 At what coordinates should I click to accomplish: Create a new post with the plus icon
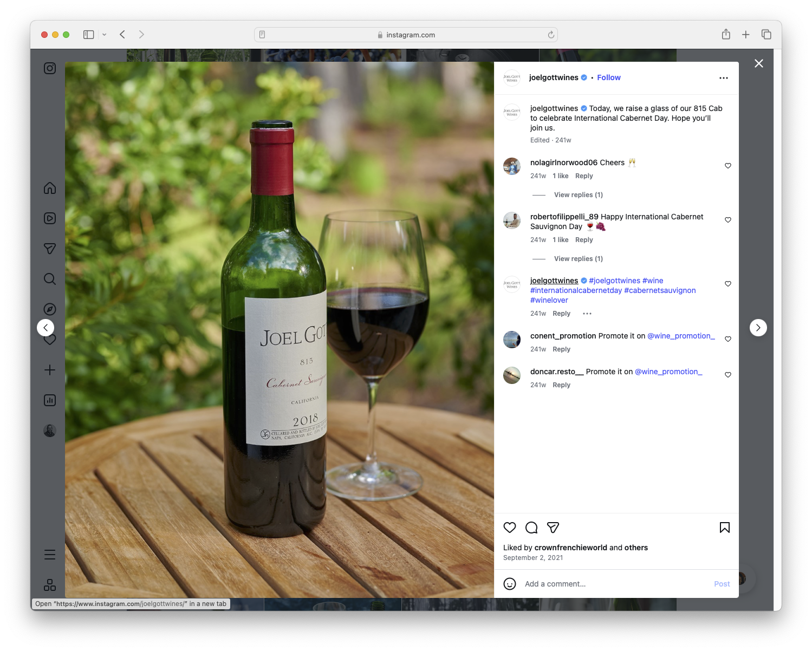pos(49,370)
